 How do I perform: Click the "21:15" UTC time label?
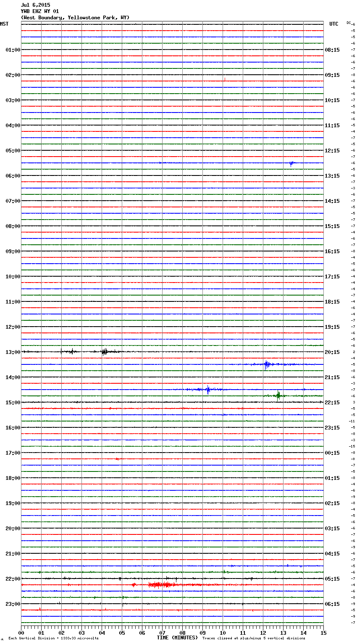(x=332, y=377)
